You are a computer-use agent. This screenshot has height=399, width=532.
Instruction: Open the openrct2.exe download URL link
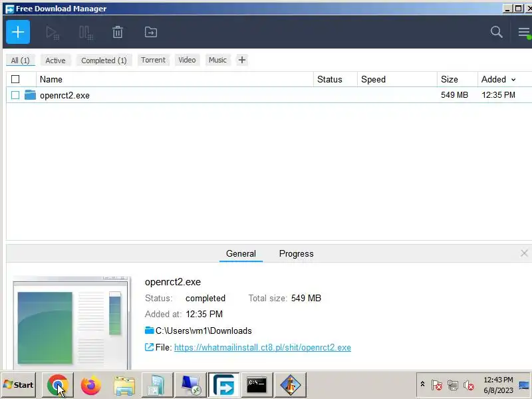tap(263, 347)
